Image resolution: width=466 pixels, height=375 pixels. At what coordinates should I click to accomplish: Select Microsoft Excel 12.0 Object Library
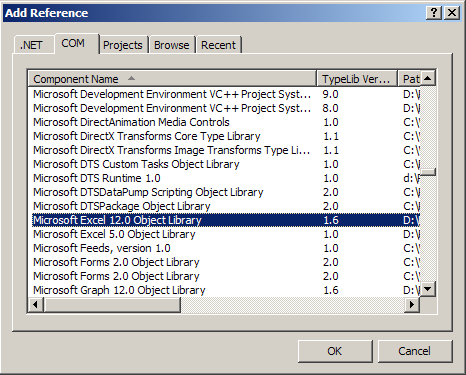pos(226,220)
